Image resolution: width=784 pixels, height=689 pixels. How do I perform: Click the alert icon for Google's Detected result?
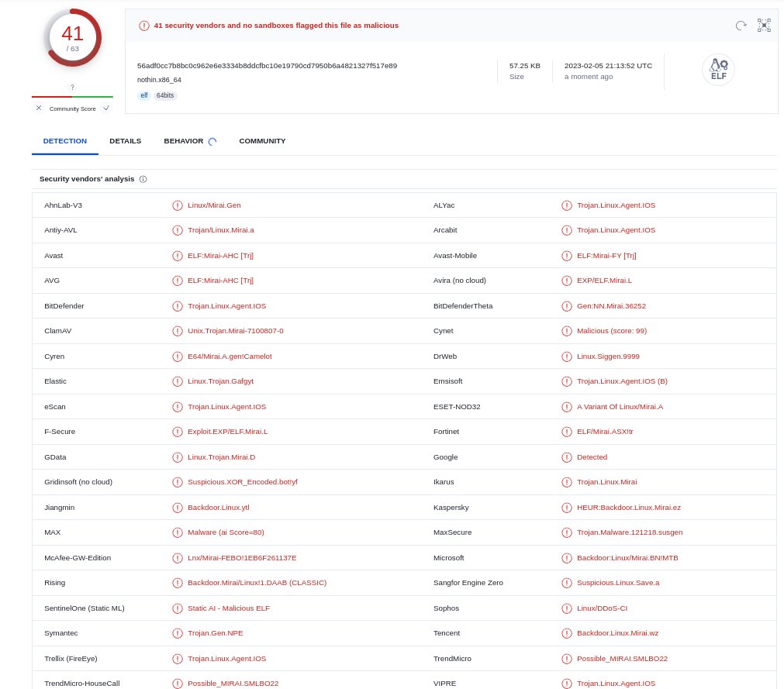click(x=567, y=457)
